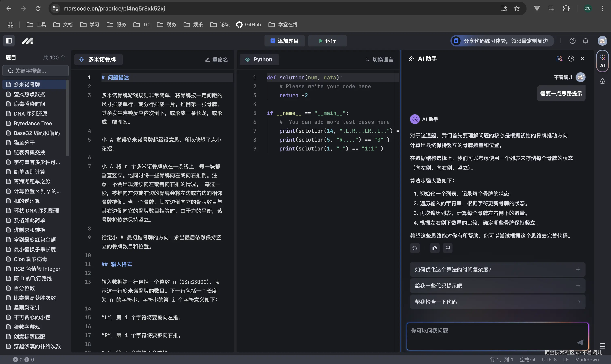Open Chrome's three-dot menu

tap(603, 8)
